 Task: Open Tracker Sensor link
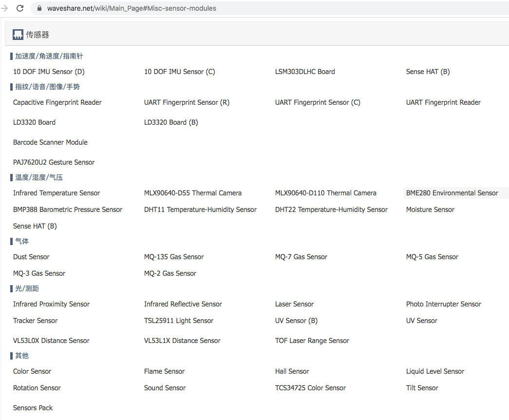(x=35, y=321)
